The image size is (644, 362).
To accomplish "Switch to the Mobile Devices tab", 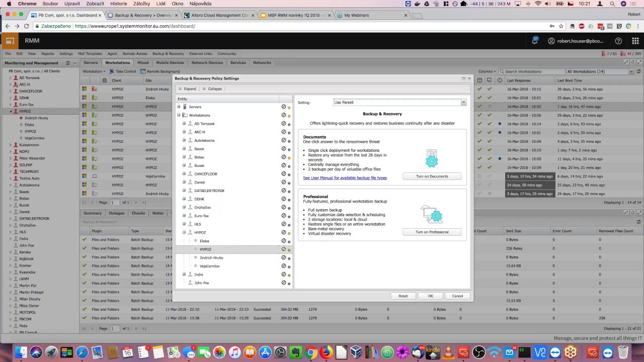I will pos(170,63).
